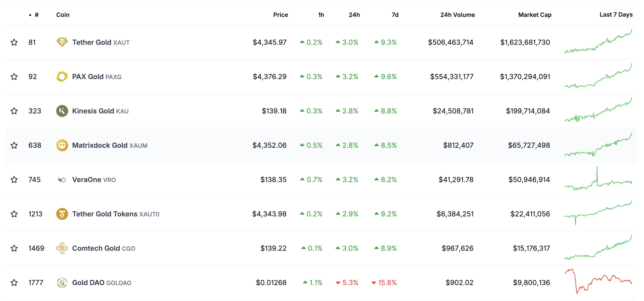This screenshot has width=644, height=301.
Task: Sort the table by Market Cap
Action: [534, 14]
